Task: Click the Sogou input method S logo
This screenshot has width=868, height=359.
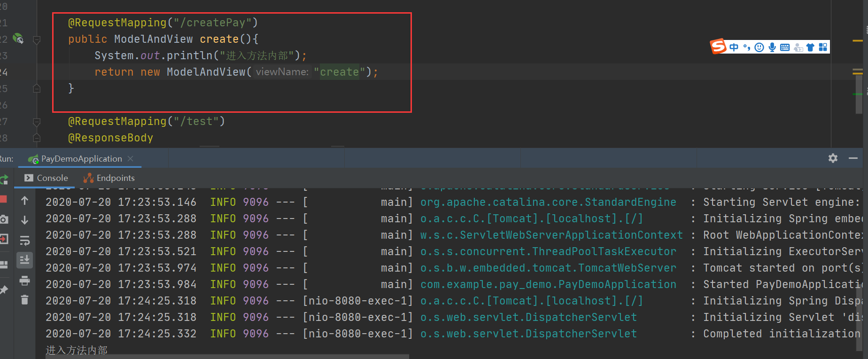Action: 718,47
